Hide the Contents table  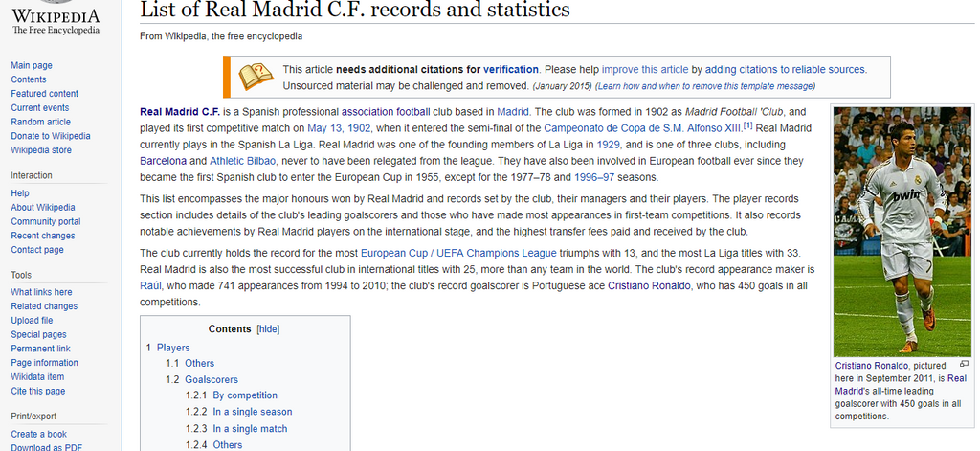[268, 329]
